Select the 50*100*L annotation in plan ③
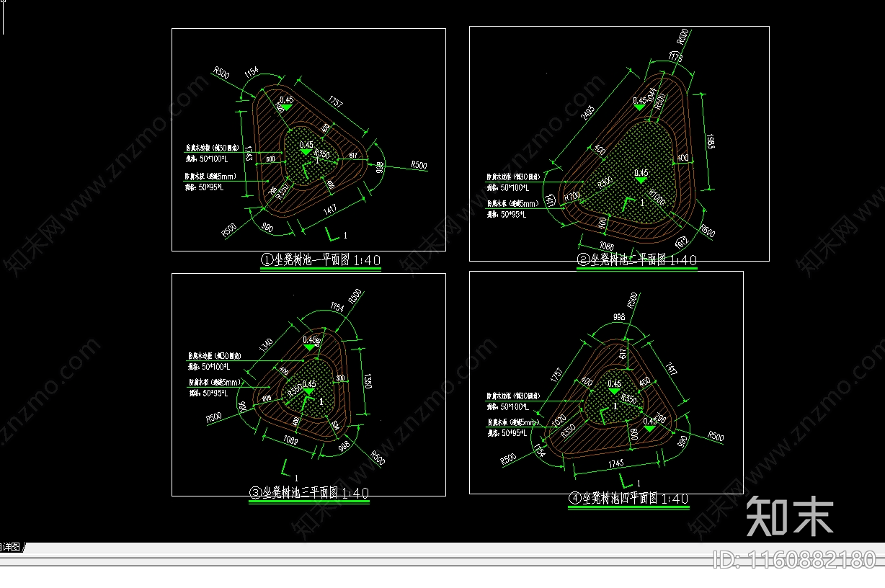 click(x=210, y=367)
